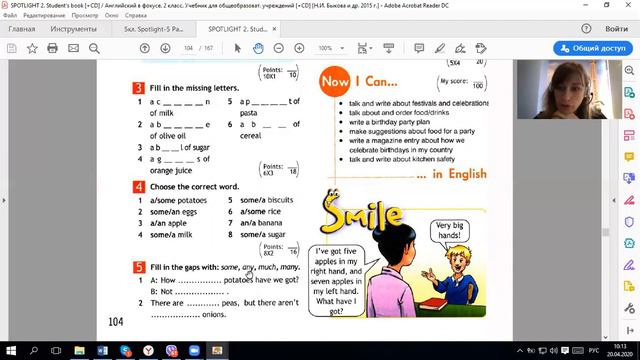Collapse the right tools pane arrow

(614, 200)
